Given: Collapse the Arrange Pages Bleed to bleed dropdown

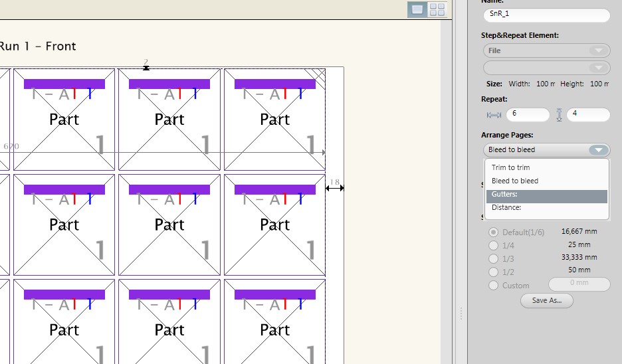Looking at the screenshot, I should 547,150.
